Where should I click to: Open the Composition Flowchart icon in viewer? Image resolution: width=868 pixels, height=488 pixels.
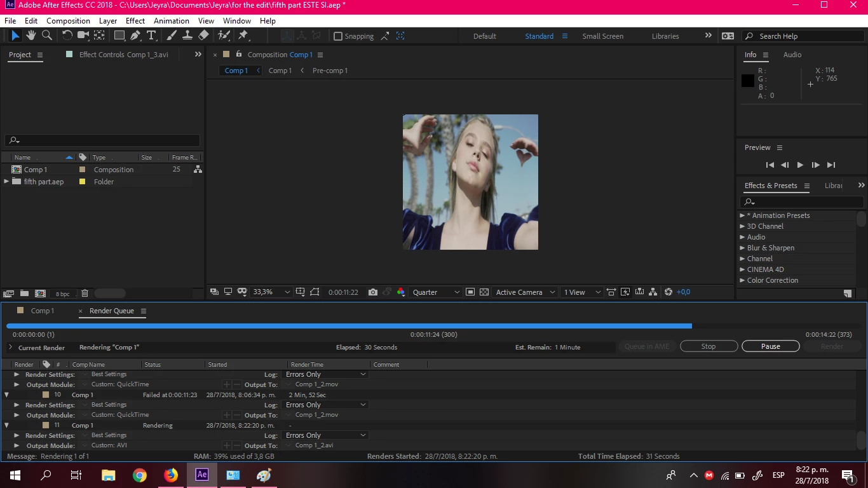coord(653,292)
